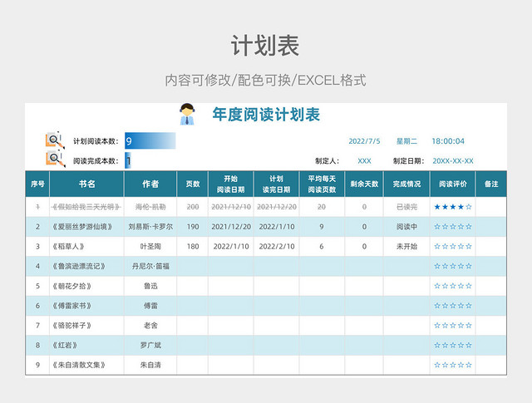This screenshot has width=532, height=403.
Task: Select the book cell 朝花夕拾
Action: click(86, 286)
